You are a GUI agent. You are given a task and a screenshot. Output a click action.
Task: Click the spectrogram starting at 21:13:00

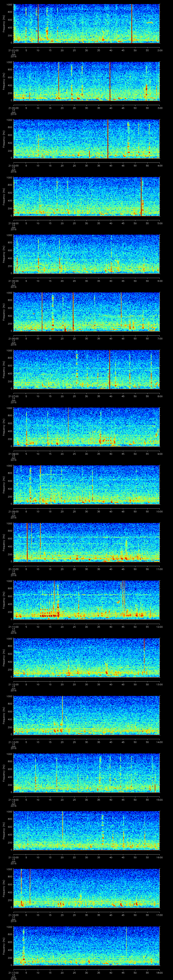tap(87, 715)
